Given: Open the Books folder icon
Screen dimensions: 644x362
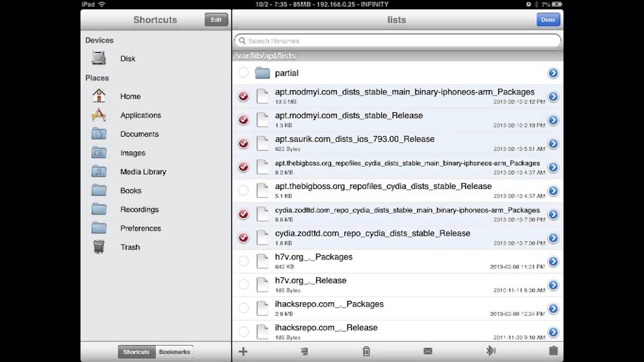Looking at the screenshot, I should [x=99, y=191].
